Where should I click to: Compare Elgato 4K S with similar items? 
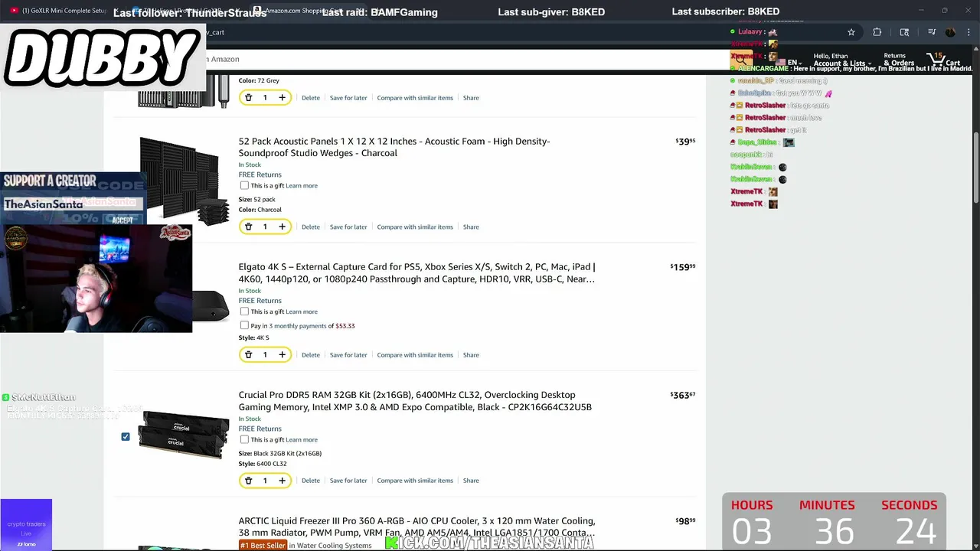(415, 355)
